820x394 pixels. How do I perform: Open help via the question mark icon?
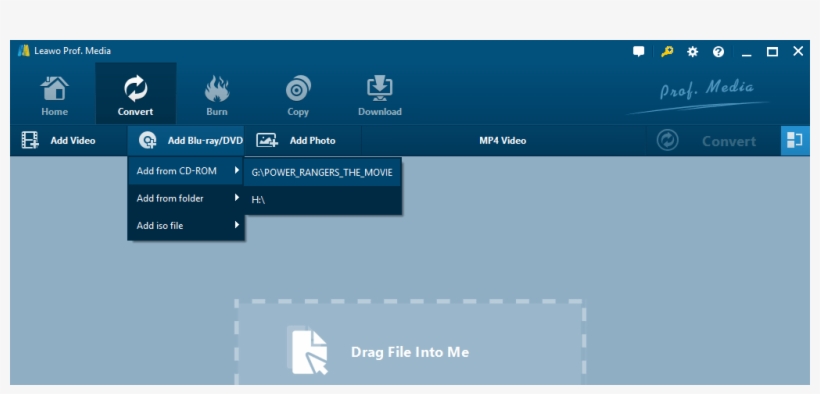point(719,51)
